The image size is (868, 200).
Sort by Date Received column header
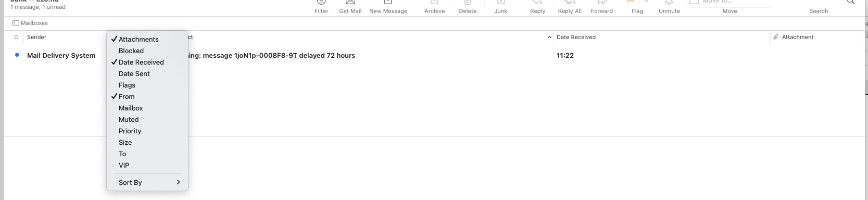tap(576, 37)
